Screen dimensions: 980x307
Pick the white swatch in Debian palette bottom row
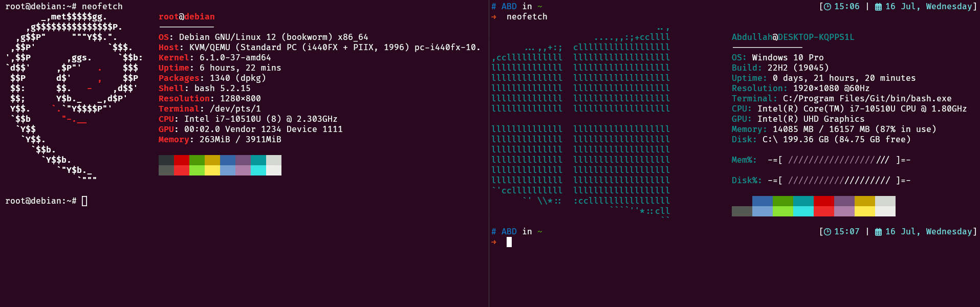[x=274, y=170]
